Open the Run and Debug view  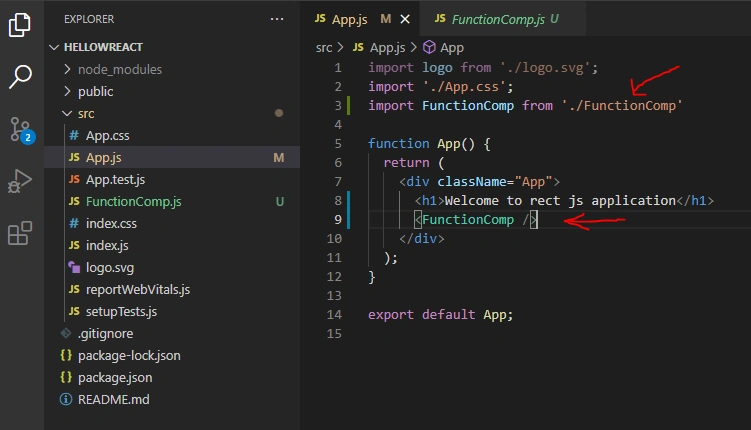tap(20, 181)
